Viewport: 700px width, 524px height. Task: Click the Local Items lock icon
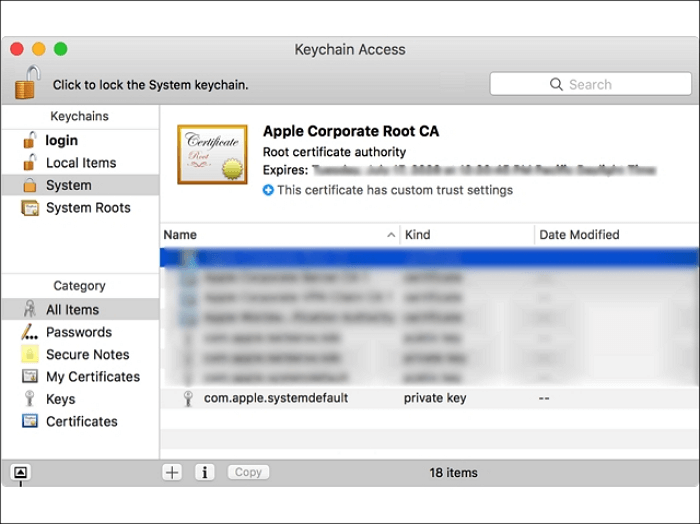[x=29, y=162]
